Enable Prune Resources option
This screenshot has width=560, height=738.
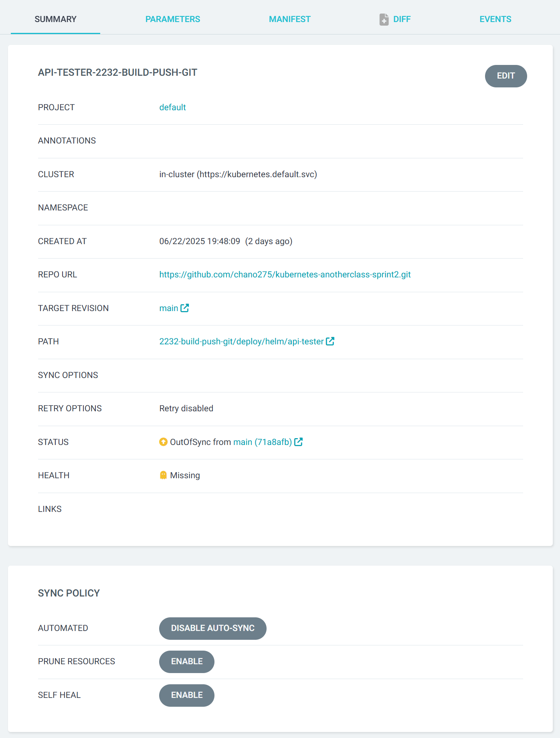click(x=186, y=661)
